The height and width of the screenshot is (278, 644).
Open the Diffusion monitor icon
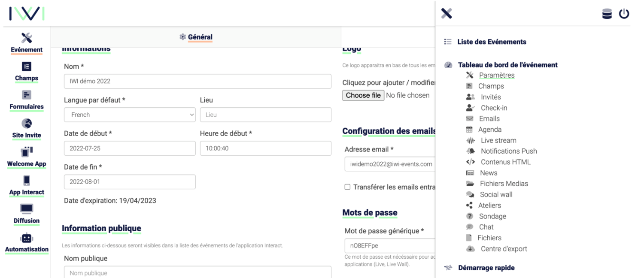click(x=27, y=209)
